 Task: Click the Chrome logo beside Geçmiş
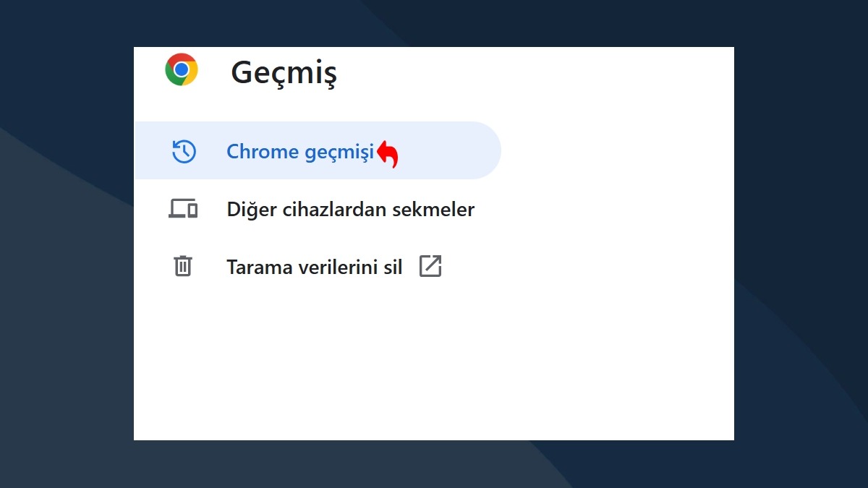tap(182, 69)
